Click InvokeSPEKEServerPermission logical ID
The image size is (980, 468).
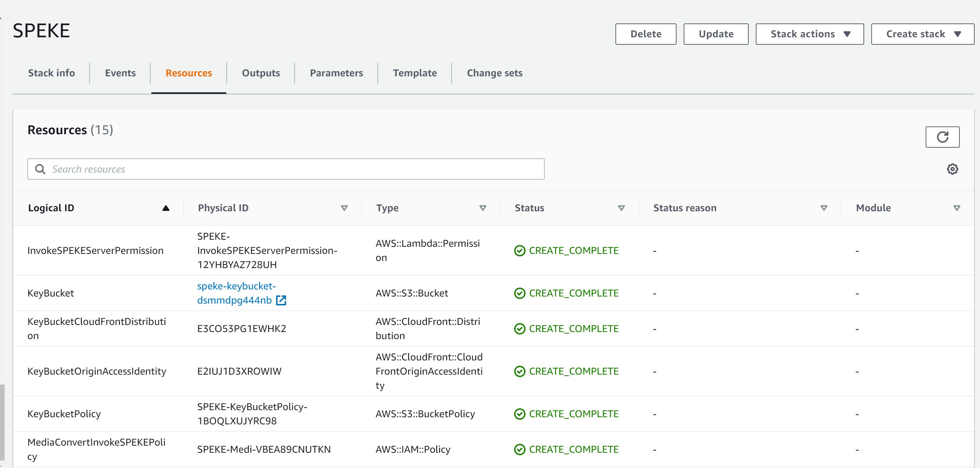[x=95, y=251]
